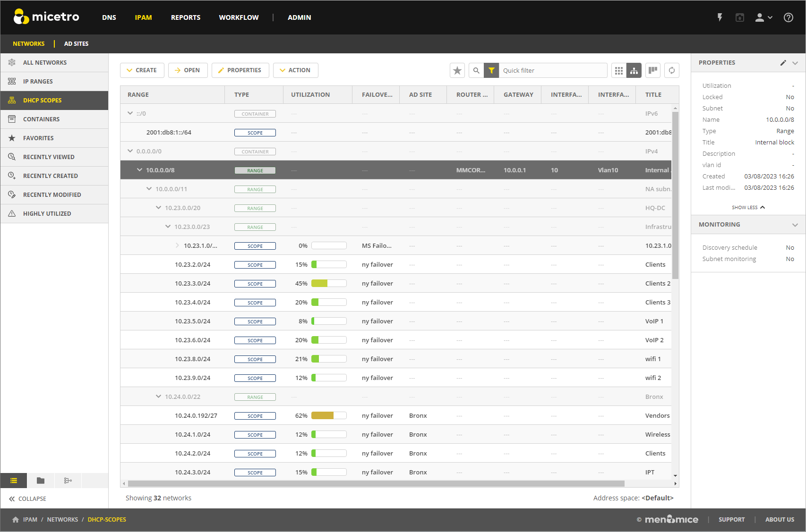This screenshot has height=532, width=806.
Task: Click the quick command lightning icon
Action: click(x=720, y=17)
